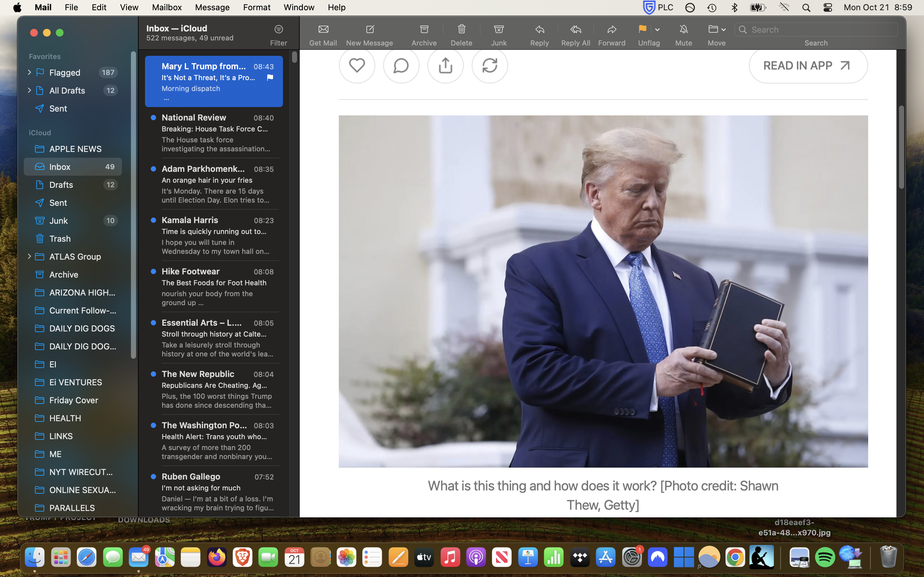Click the Reply All arrow icon
The image size is (924, 577).
click(x=575, y=29)
